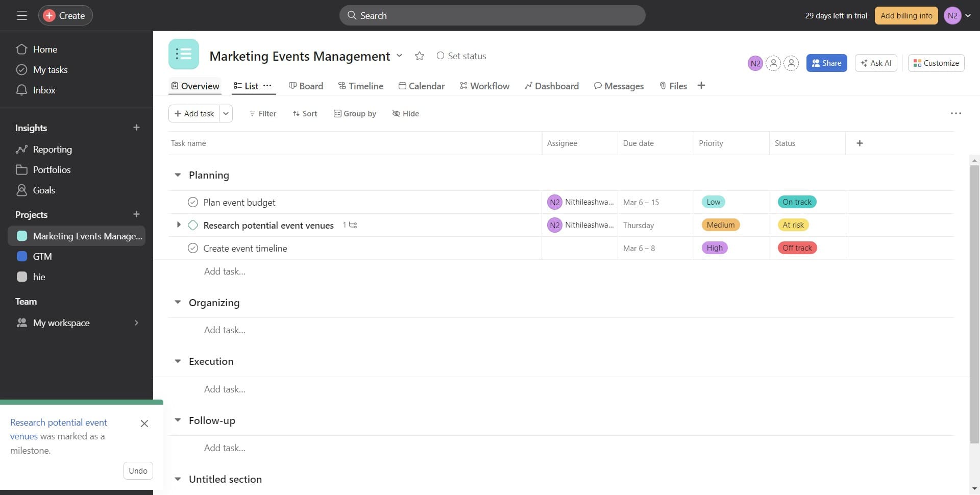Mark Create event timeline complete
Viewport: 980px width, 495px height.
193,248
